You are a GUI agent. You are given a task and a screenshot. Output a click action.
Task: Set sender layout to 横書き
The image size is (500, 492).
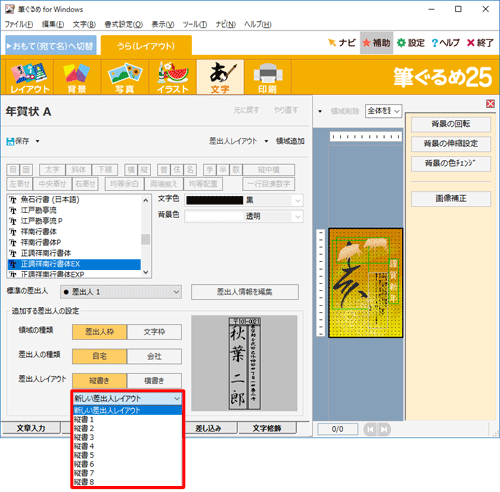point(154,381)
